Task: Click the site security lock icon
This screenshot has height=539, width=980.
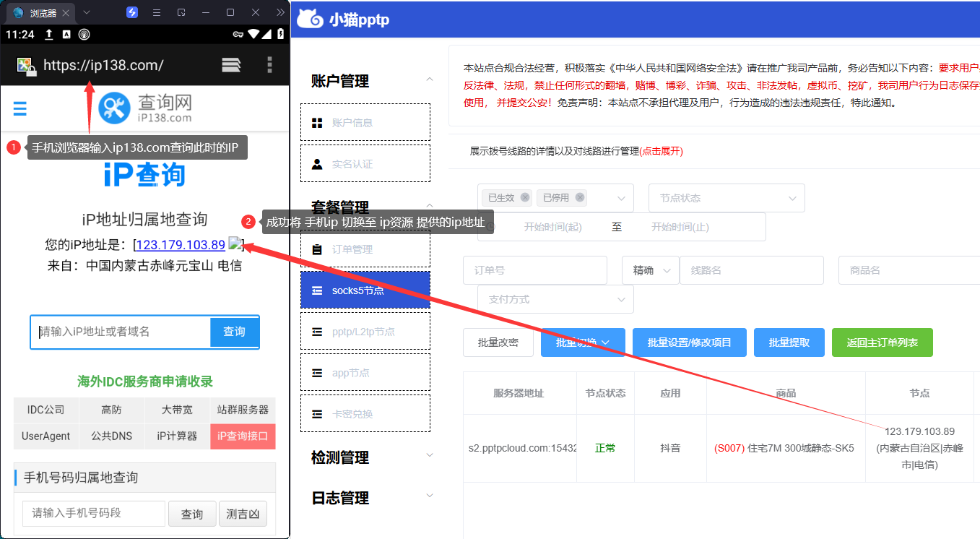Action: 26,66
